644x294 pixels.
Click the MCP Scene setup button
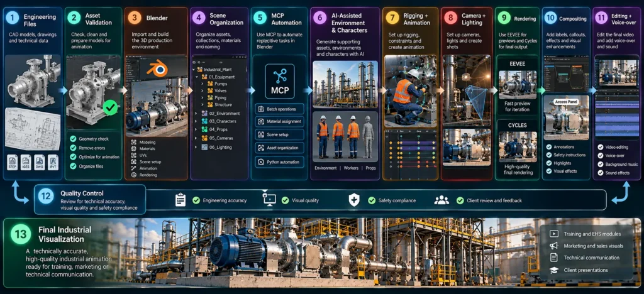click(280, 134)
